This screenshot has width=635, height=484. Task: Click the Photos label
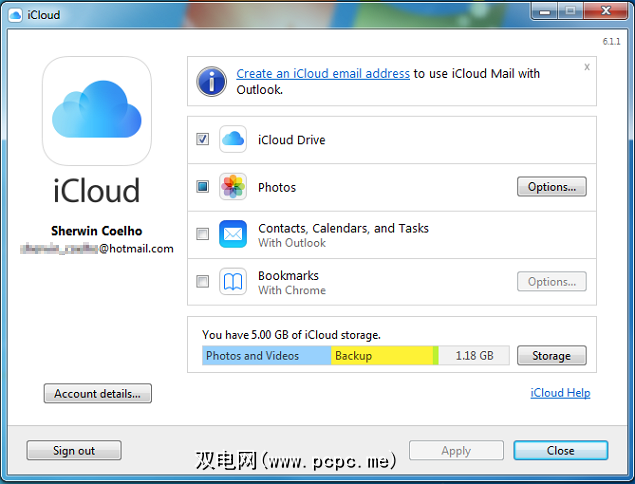[277, 187]
